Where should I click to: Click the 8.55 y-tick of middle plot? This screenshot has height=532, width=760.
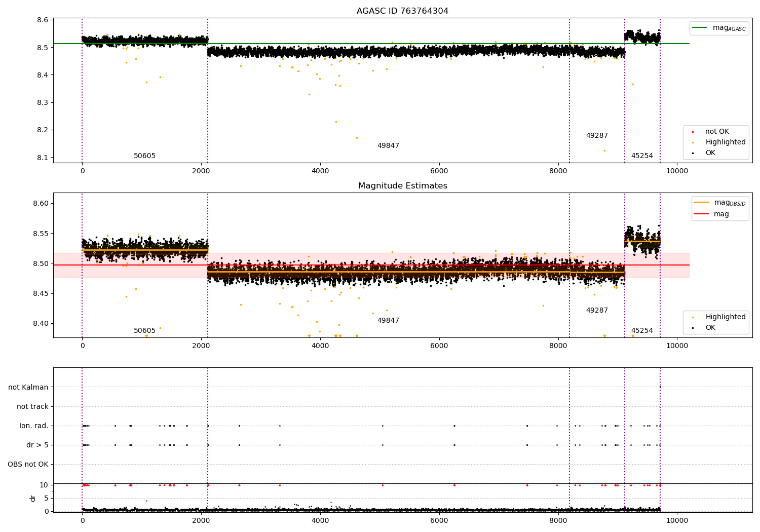41,234
